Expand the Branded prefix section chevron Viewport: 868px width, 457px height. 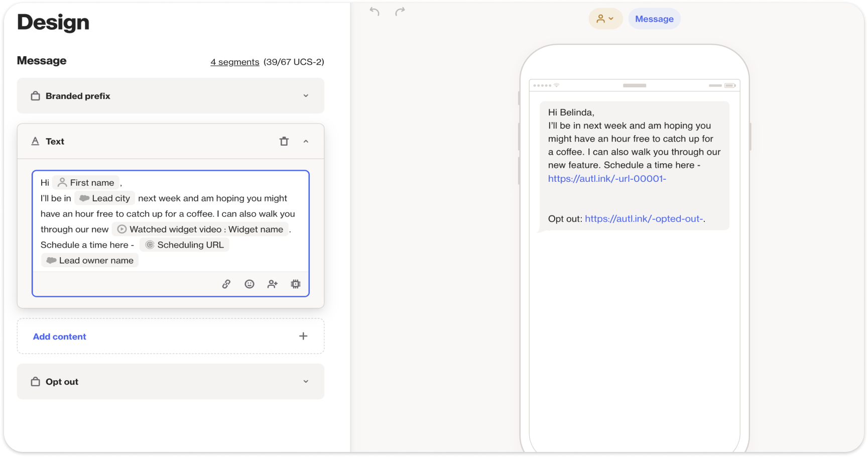click(x=306, y=96)
